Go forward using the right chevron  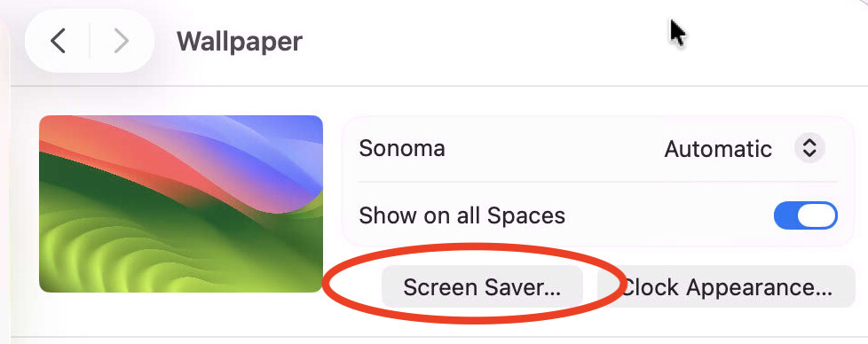tap(121, 41)
